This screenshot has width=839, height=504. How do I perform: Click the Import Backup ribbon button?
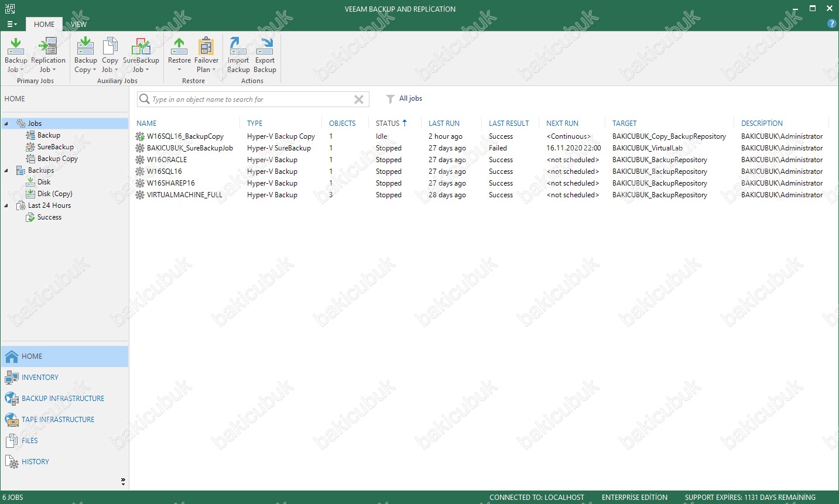(x=238, y=55)
